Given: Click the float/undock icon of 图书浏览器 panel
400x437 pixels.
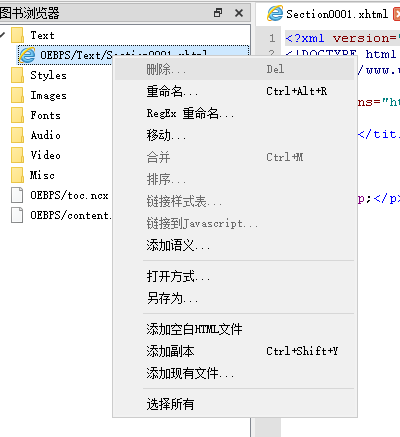Looking at the screenshot, I should click(218, 13).
